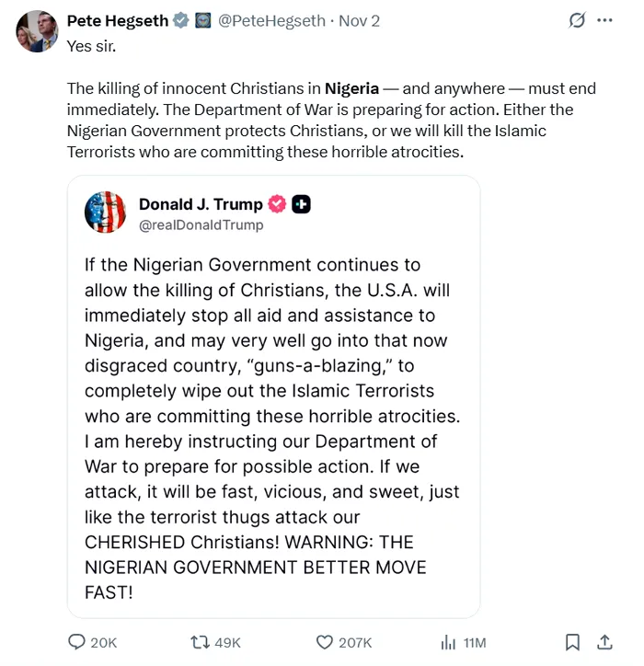Bookmark this post
This screenshot has height=666, width=644.
[x=572, y=642]
